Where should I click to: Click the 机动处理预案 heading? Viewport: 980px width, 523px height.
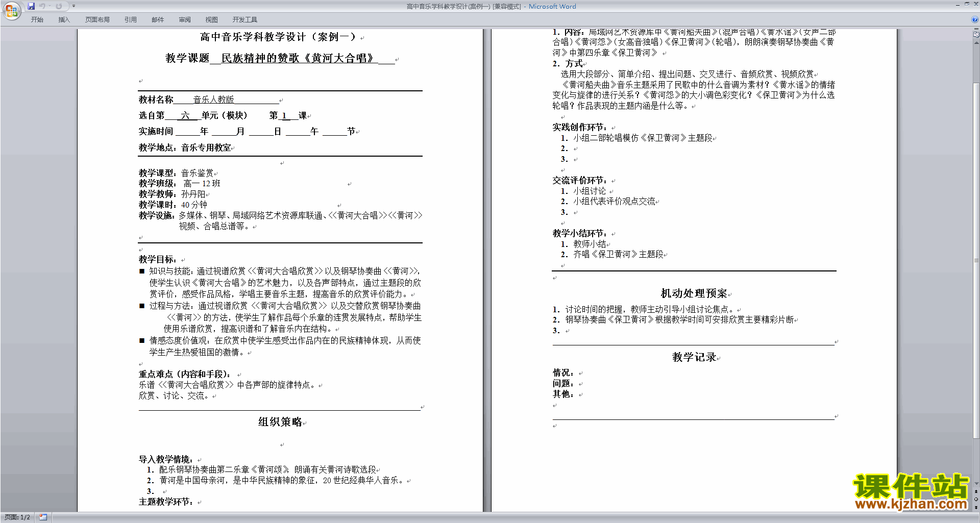click(694, 293)
